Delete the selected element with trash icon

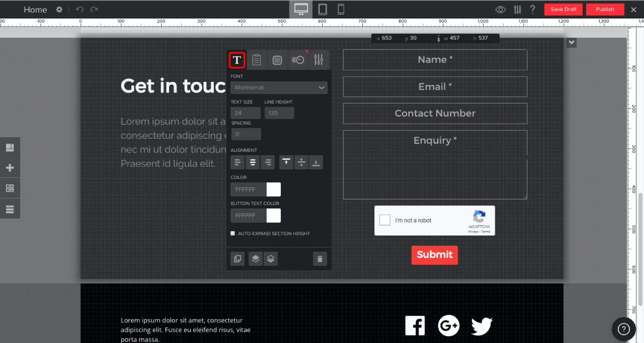pos(320,259)
